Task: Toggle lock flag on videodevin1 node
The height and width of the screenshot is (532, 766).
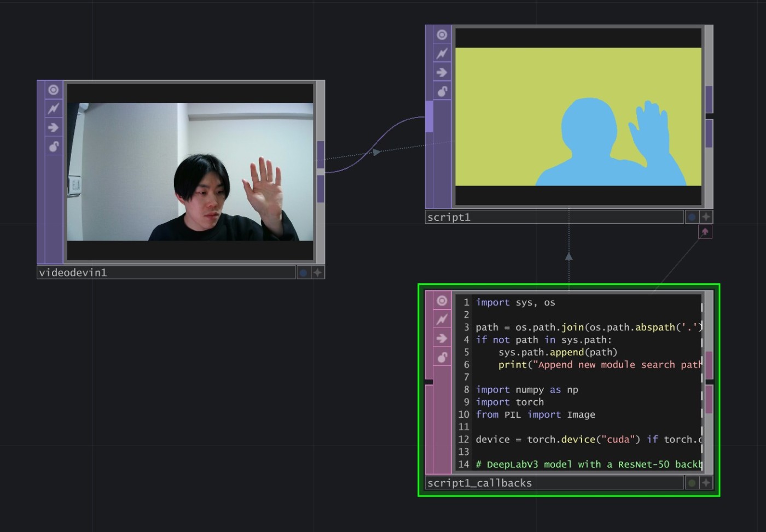Action: [x=53, y=146]
